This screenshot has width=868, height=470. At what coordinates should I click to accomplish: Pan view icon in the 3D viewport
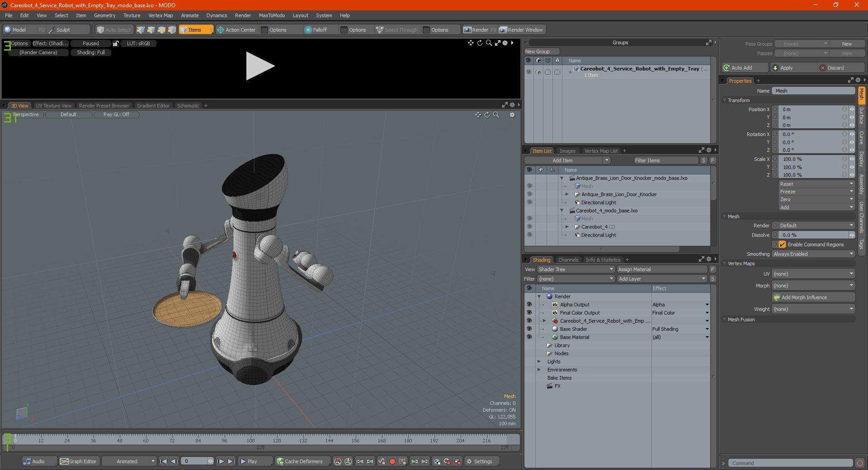[x=478, y=115]
